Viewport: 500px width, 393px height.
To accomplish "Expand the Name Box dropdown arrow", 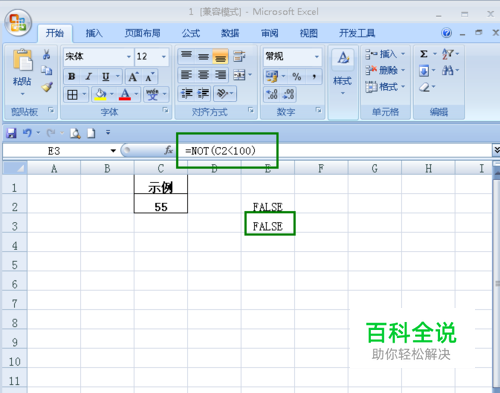I will (x=113, y=151).
